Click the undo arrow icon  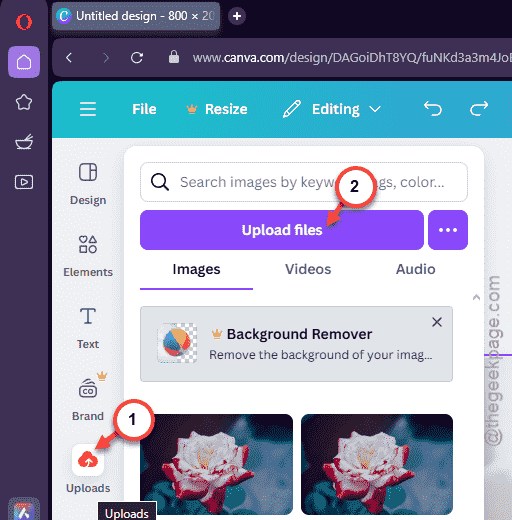coord(433,109)
